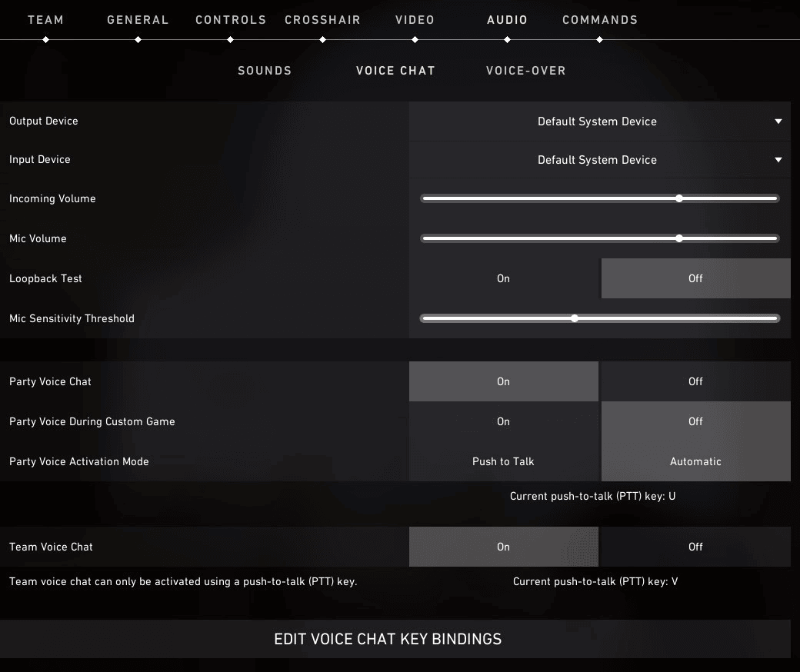Click EDIT VOICE CHAT KEY BINDINGS

[x=388, y=639]
